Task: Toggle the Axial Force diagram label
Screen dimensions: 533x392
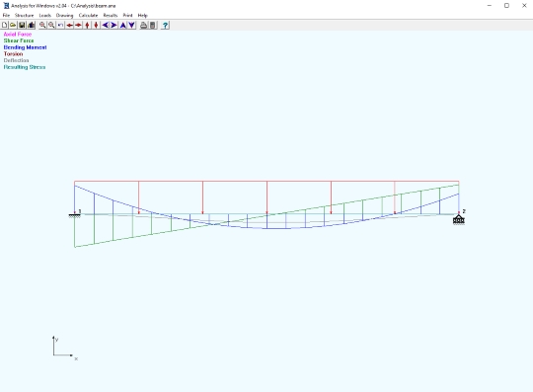Action: coord(18,34)
